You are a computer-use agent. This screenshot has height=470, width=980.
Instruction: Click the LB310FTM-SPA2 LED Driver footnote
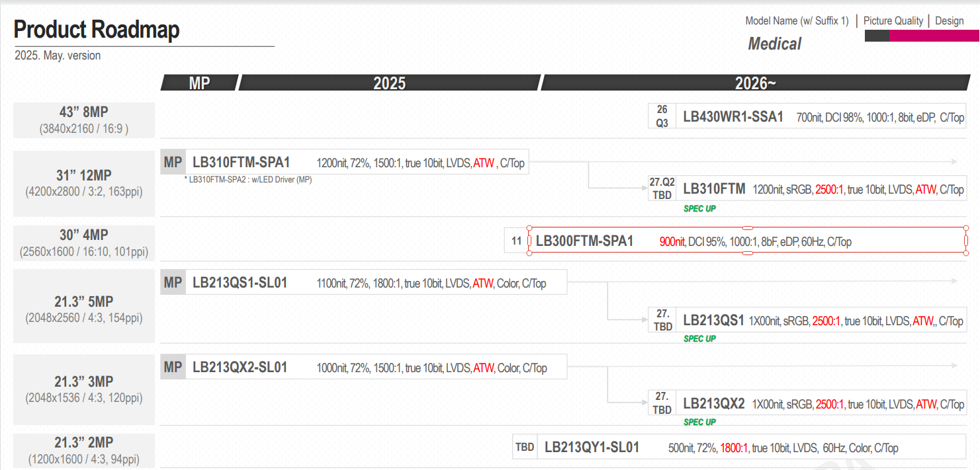pyautogui.click(x=247, y=180)
